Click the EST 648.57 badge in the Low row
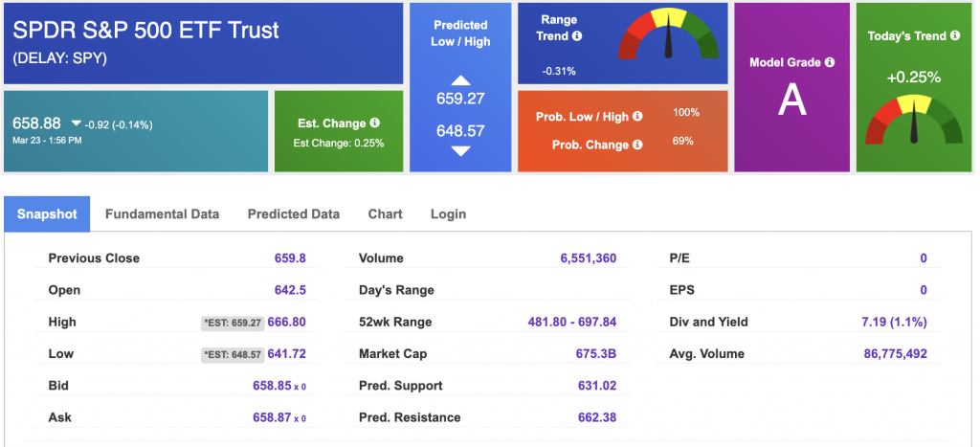 233,354
